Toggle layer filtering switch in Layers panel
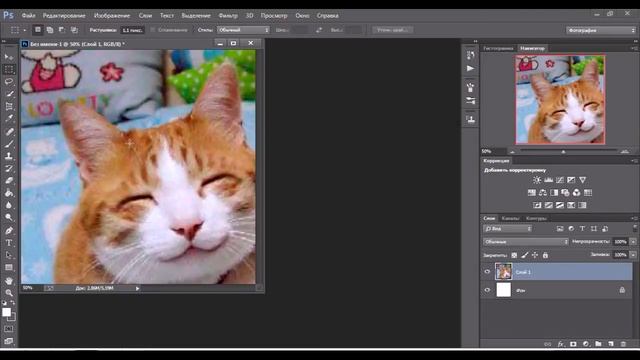This screenshot has width=640, height=360. coord(635,229)
